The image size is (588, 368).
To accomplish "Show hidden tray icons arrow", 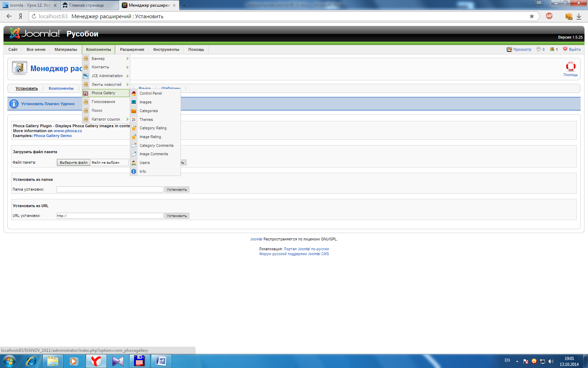I will 517,361.
